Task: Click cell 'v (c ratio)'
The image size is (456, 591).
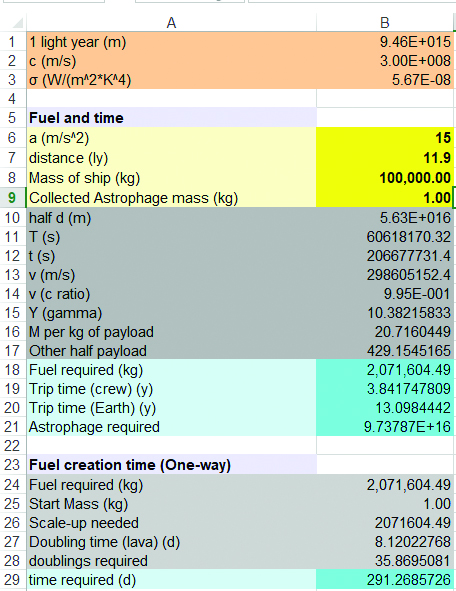Action: point(171,294)
